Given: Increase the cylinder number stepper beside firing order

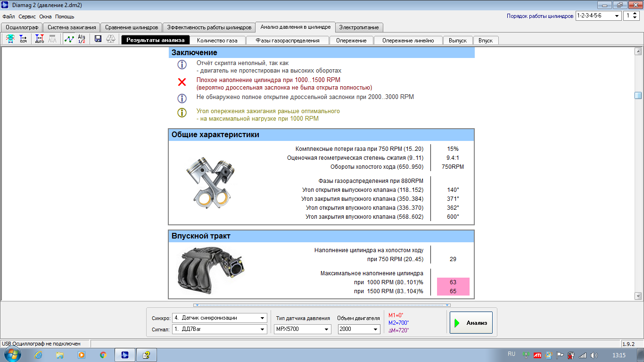Looking at the screenshot, I should click(x=635, y=14).
